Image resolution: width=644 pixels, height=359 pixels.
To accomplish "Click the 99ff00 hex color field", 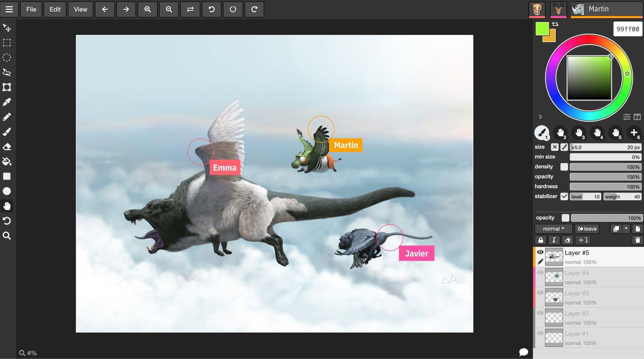I will coord(627,29).
